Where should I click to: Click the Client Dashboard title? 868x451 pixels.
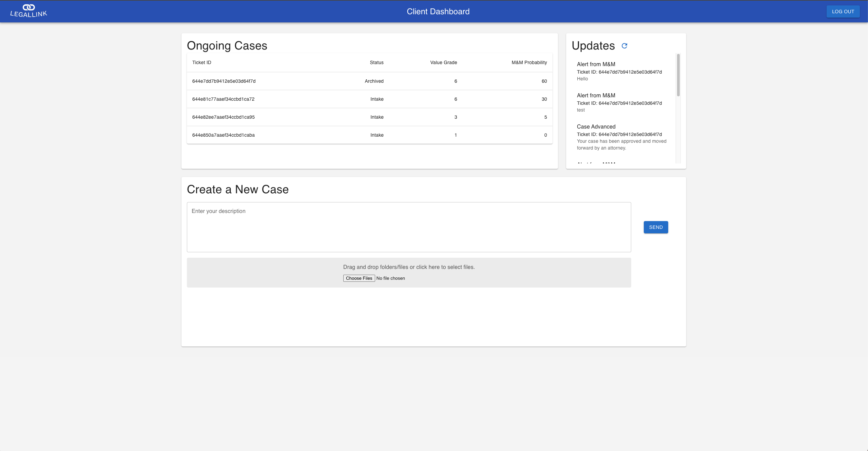point(438,12)
